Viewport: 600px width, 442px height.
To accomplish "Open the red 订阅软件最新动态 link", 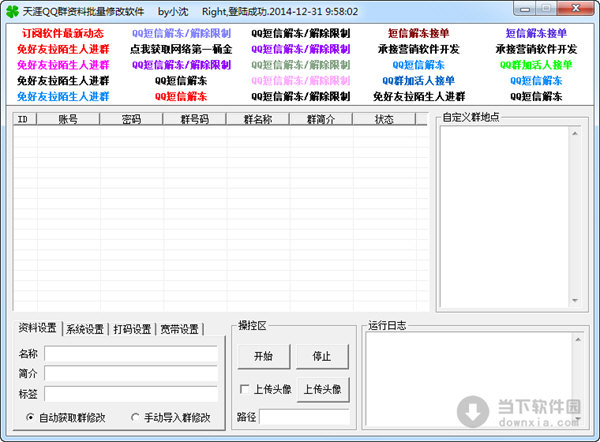I will [63, 33].
